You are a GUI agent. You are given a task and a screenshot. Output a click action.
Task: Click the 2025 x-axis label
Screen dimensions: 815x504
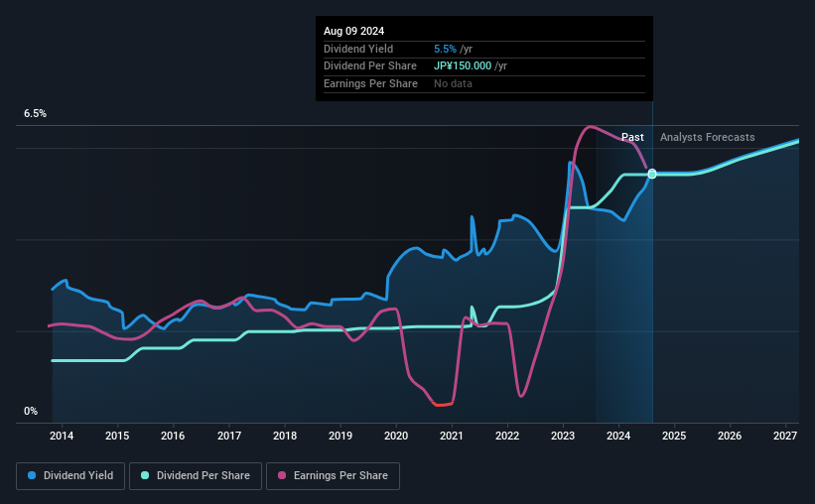point(674,436)
